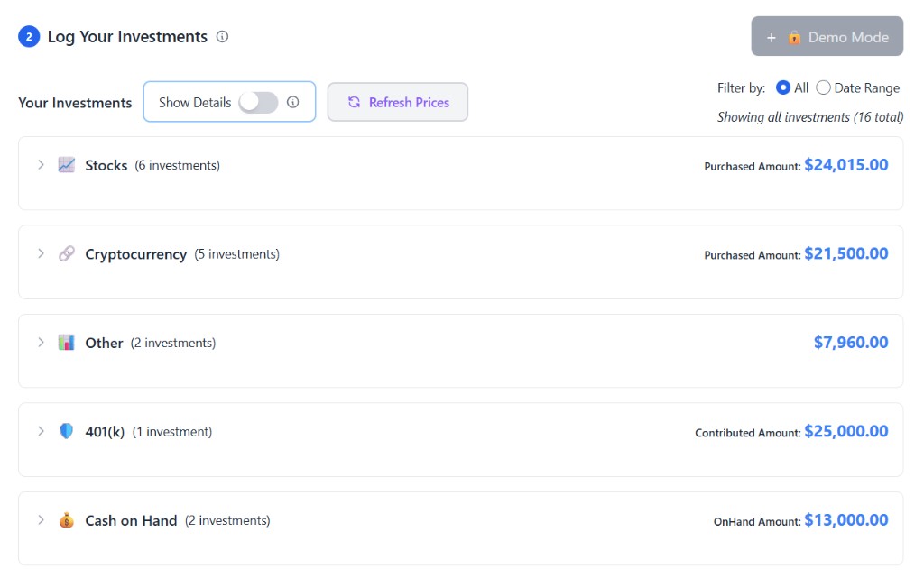Expand the Cryptocurrency category chevron
924x578 pixels.
tap(41, 254)
